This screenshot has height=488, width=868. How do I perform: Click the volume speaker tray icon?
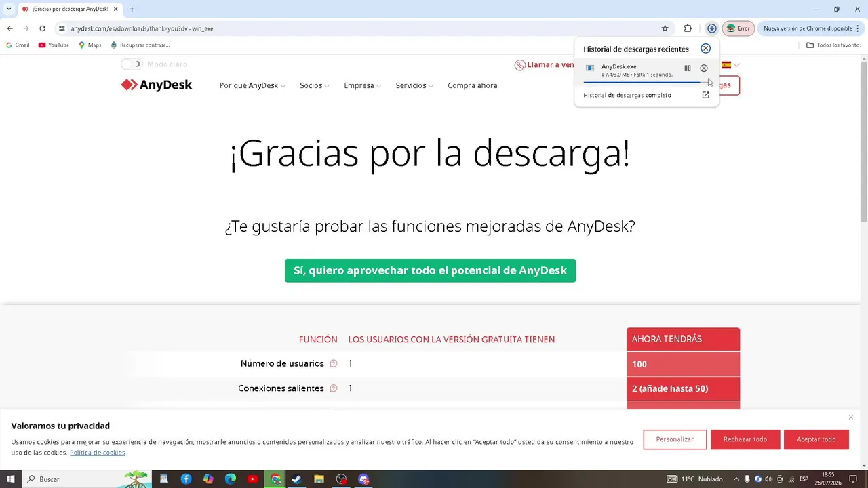click(769, 479)
